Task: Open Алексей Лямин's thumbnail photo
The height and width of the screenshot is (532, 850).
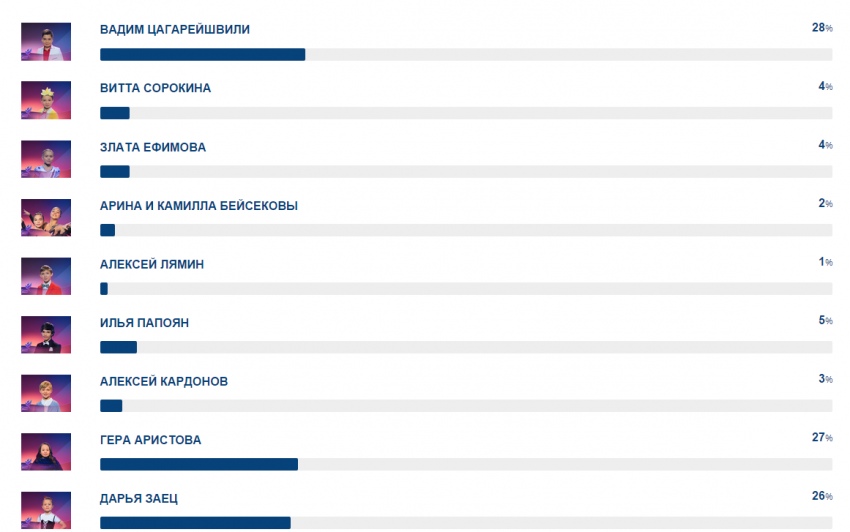Action: point(46,276)
